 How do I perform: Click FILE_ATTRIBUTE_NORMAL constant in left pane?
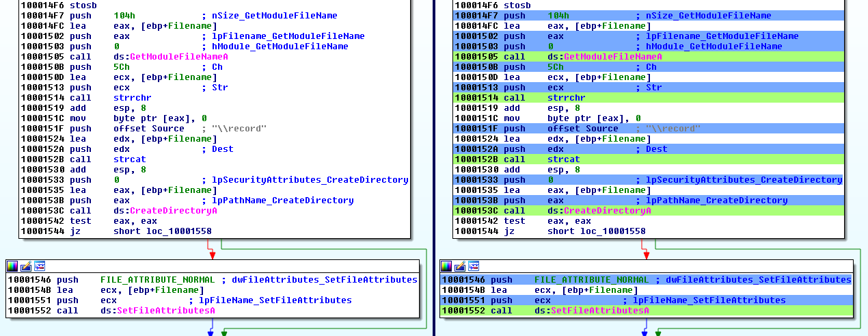coord(157,280)
